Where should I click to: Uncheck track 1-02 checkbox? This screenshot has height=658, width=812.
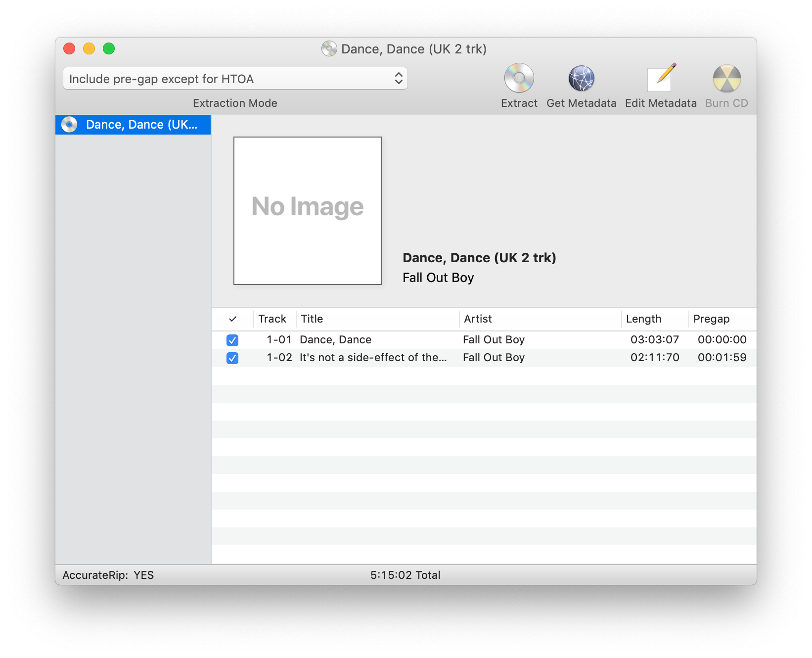pos(232,358)
